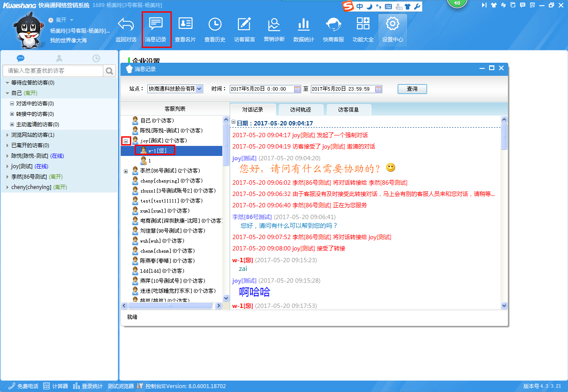Image resolution: width=568 pixels, height=392 pixels.
Task: Click the visitor search input field
Action: [x=53, y=71]
